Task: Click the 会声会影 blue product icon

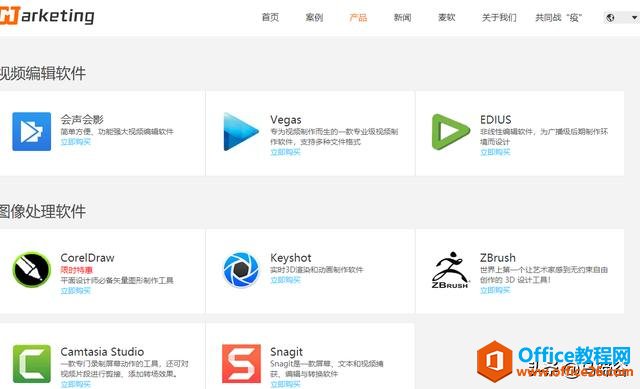Action: (31, 131)
